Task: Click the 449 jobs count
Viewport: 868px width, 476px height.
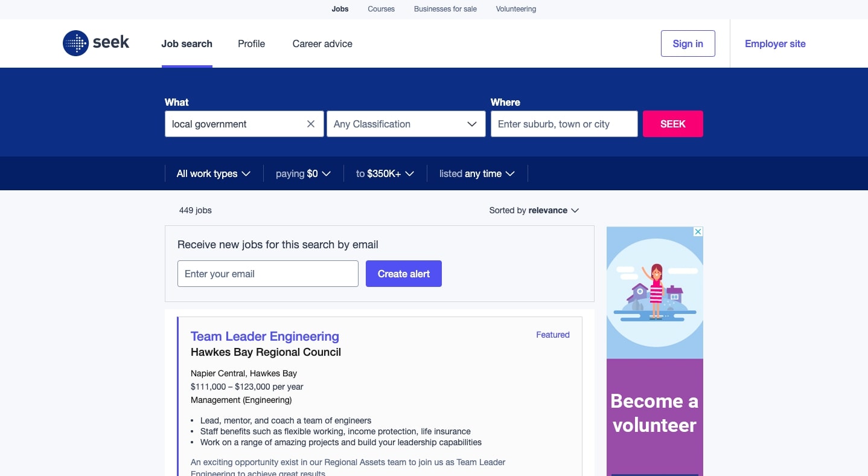Action: coord(196,210)
